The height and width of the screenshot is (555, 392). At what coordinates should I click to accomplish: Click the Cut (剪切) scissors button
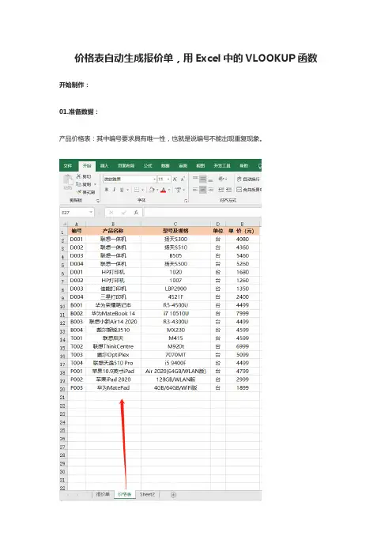coord(84,176)
